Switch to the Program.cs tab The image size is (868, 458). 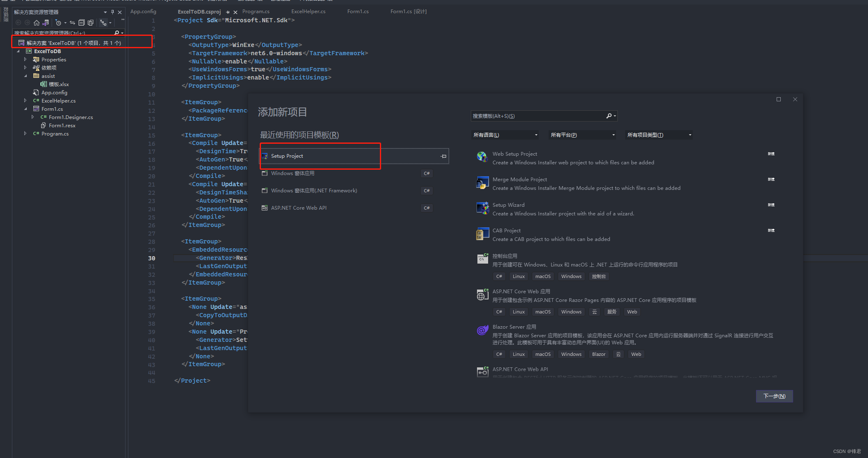coord(256,12)
